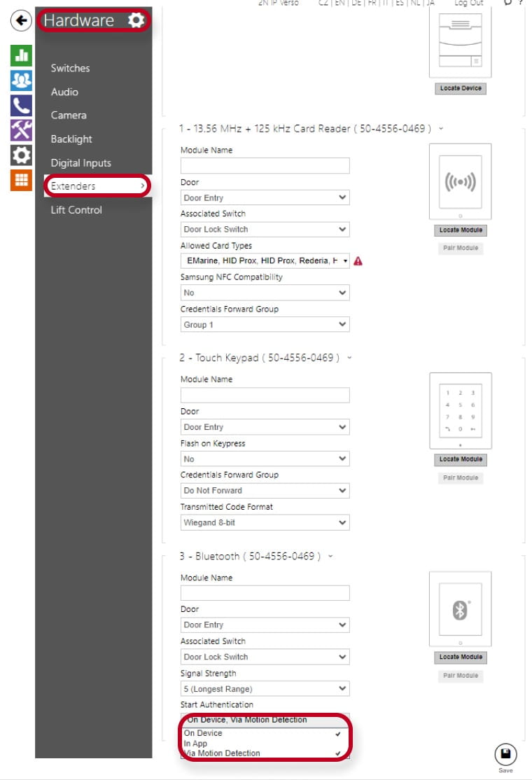
Task: Open the orange grid tile icon
Action: click(x=22, y=180)
